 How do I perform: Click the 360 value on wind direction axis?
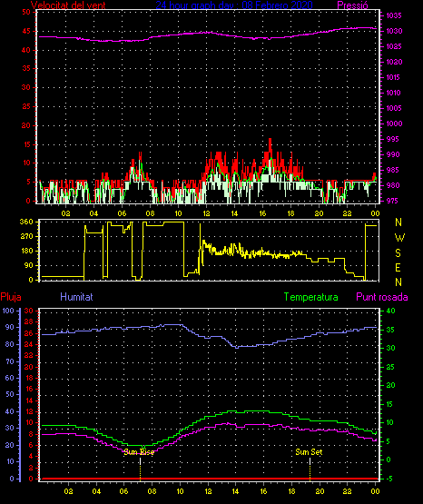[26, 222]
